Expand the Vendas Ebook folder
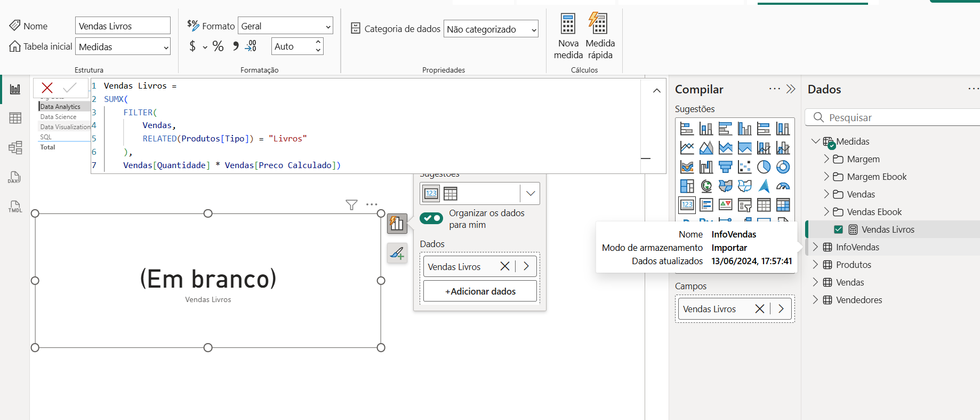Image resolution: width=980 pixels, height=420 pixels. 826,212
